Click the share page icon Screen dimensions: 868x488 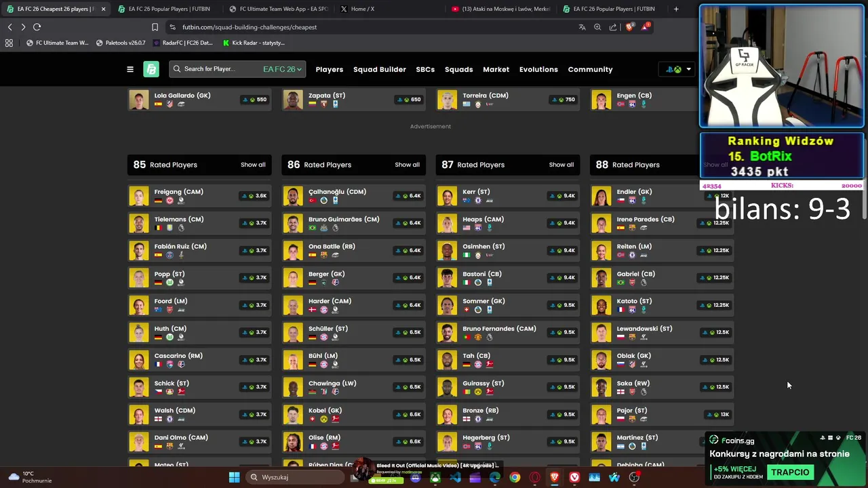tap(613, 27)
